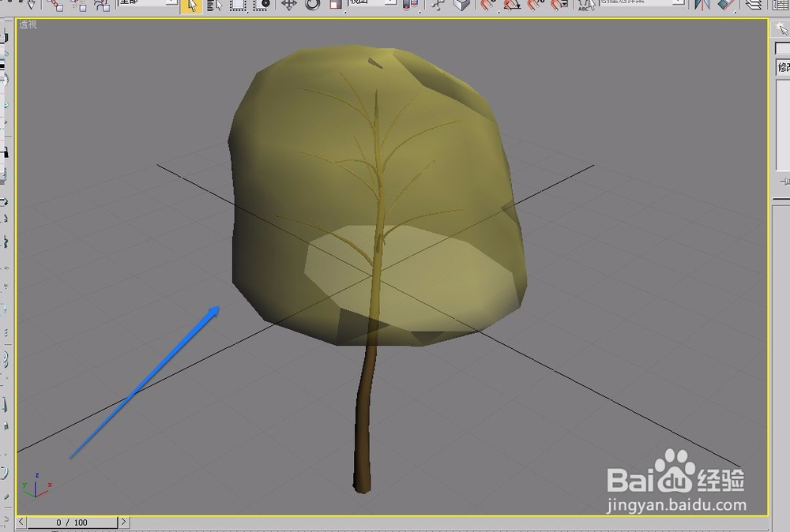The image size is (790, 532).
Task: Open the 视图 reference coordinate dropdown
Action: pyautogui.click(x=372, y=2)
